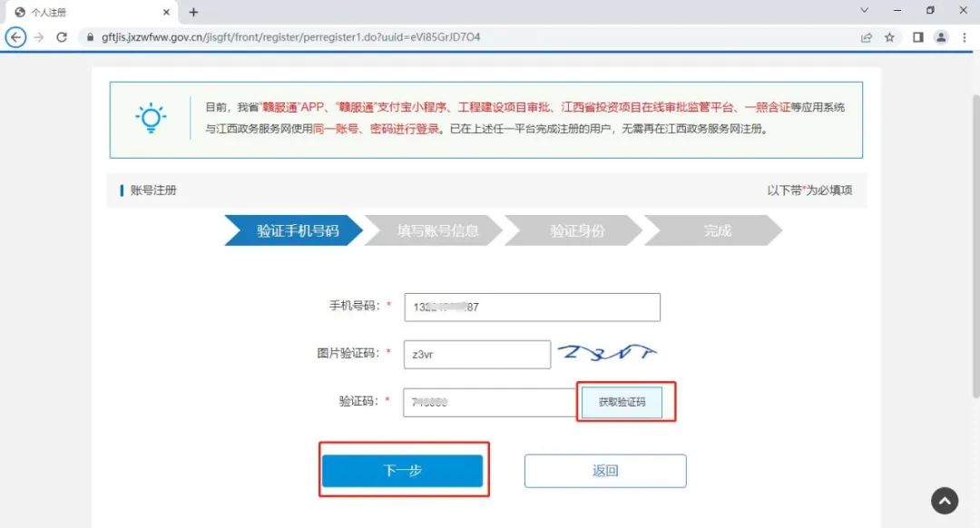The image size is (980, 528).
Task: Reload the page with refresh icon
Action: [62, 37]
